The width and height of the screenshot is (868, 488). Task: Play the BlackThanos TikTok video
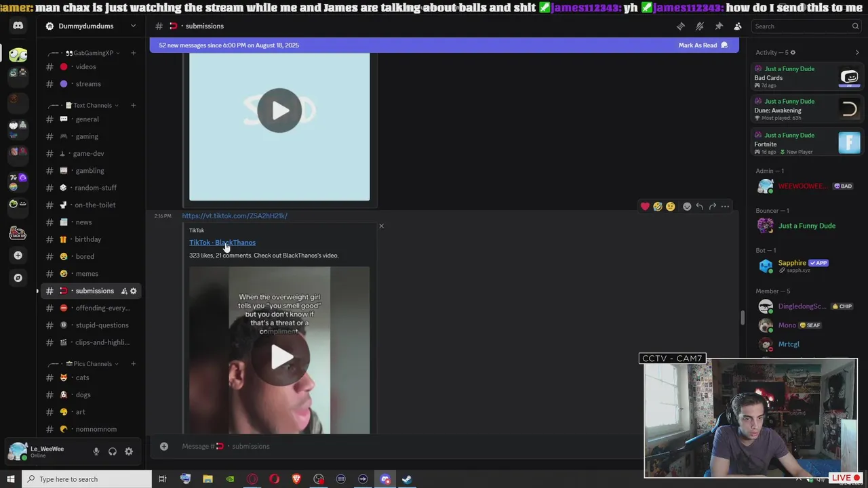282,357
